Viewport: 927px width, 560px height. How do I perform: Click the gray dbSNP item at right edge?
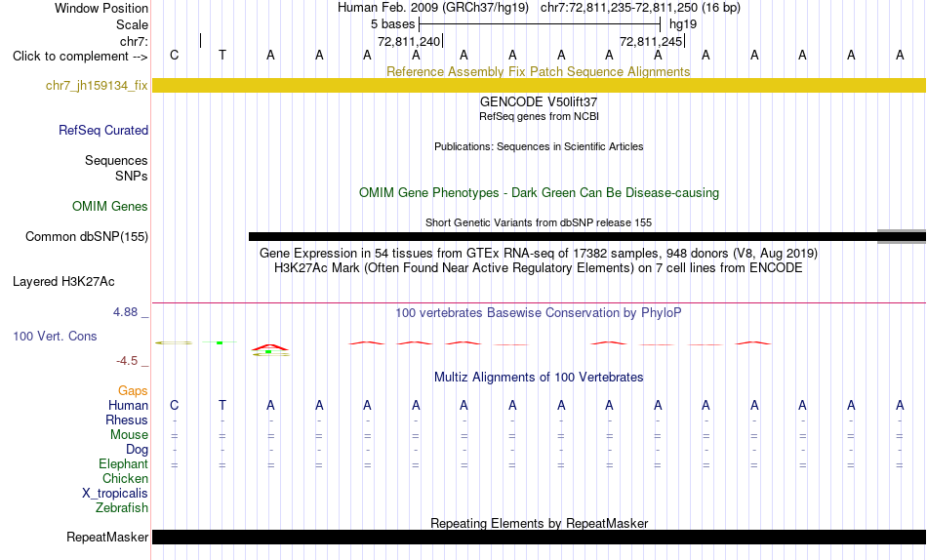coord(902,236)
